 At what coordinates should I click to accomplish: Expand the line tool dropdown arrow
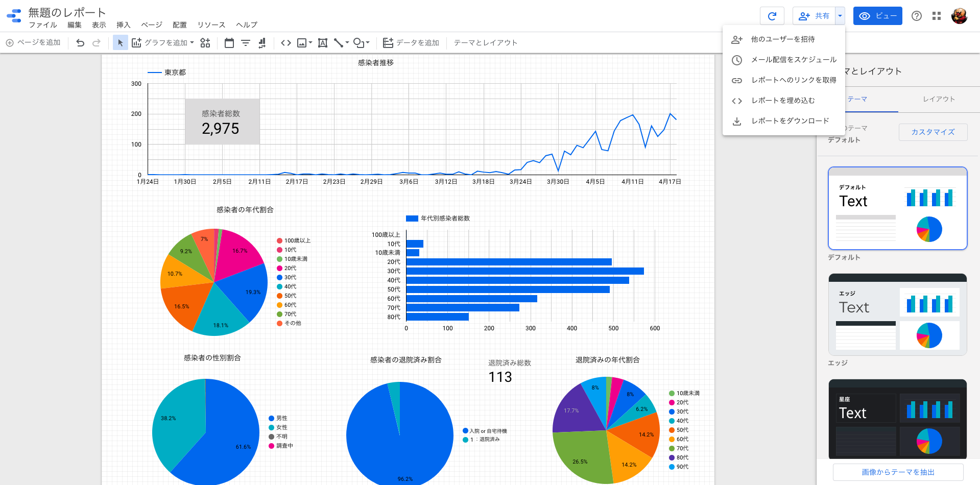[347, 43]
